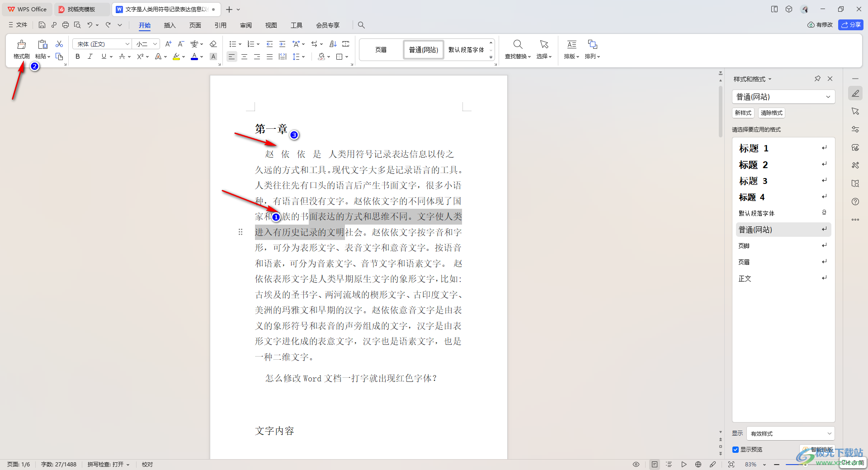The height and width of the screenshot is (470, 868).
Task: Open Find and Replace (查找替换)
Action: pos(518,49)
